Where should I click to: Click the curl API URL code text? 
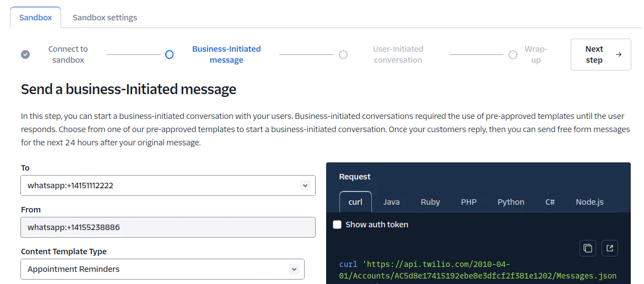coord(478,270)
